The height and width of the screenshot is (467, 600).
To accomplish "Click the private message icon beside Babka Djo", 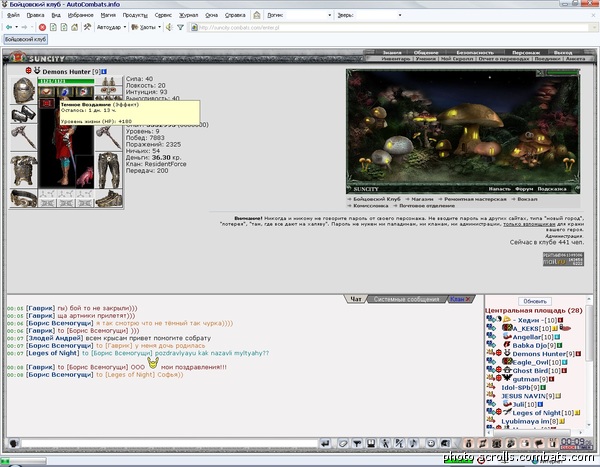I will 491,345.
